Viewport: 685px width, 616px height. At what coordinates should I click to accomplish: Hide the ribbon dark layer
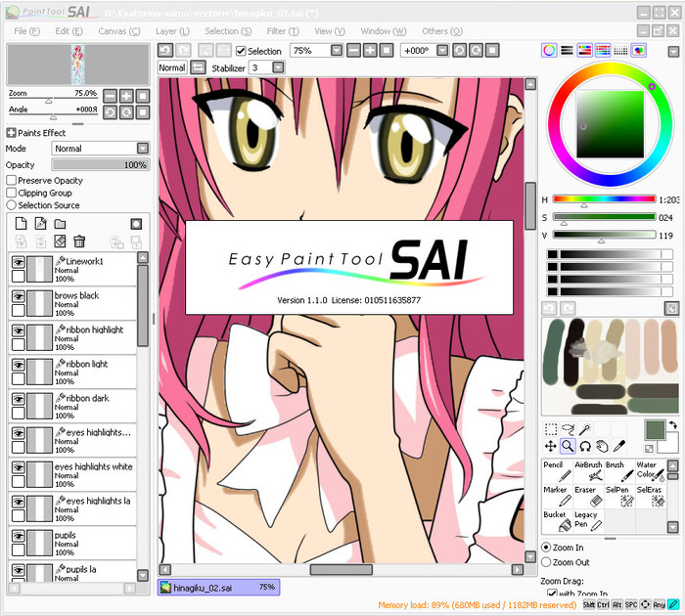[18, 399]
